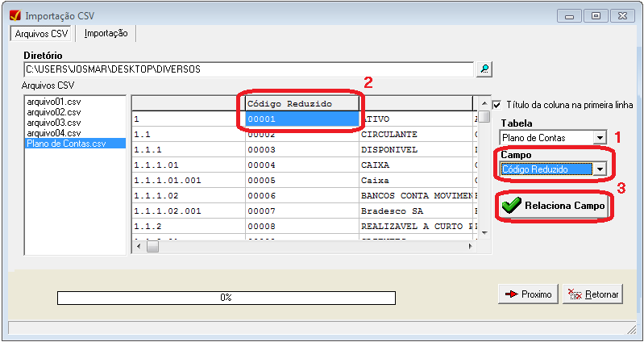Click the REALIZAVEL A CURTO cell

click(417, 226)
